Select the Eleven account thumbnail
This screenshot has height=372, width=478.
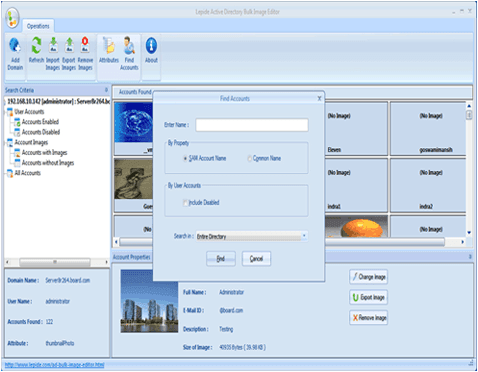pyautogui.click(x=356, y=129)
